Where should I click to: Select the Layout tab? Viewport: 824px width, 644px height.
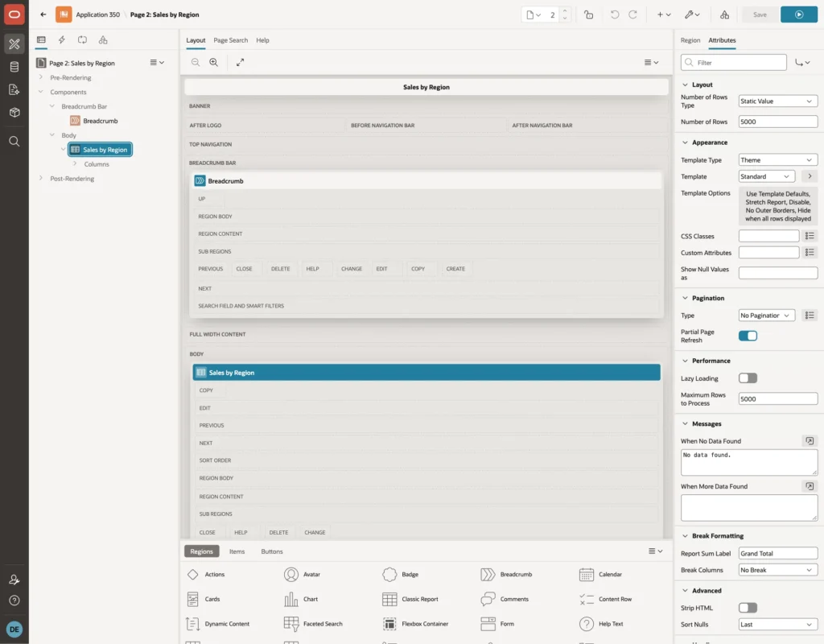tap(196, 40)
